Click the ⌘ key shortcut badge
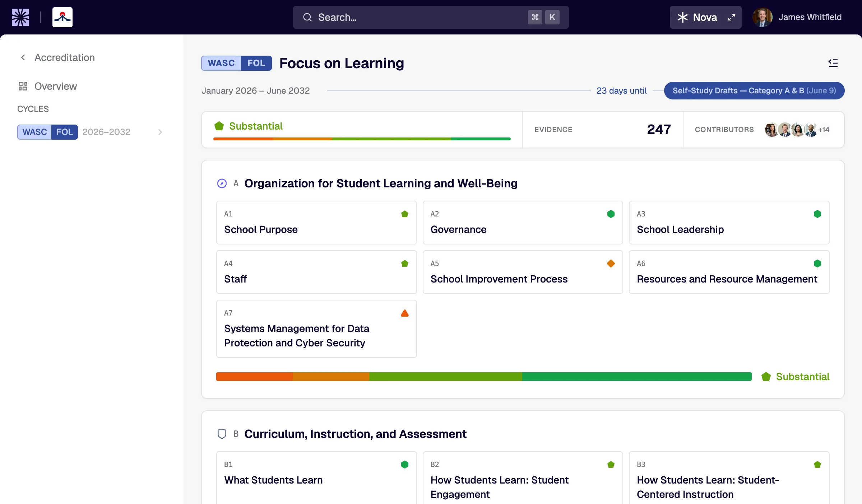This screenshot has height=504, width=862. (x=535, y=17)
